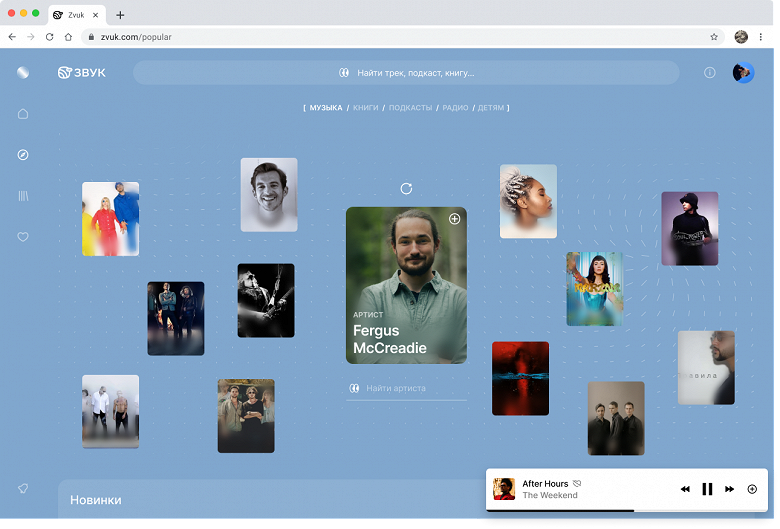Image resolution: width=780 pixels, height=529 pixels.
Task: Pause the After Hours track
Action: pyautogui.click(x=707, y=489)
